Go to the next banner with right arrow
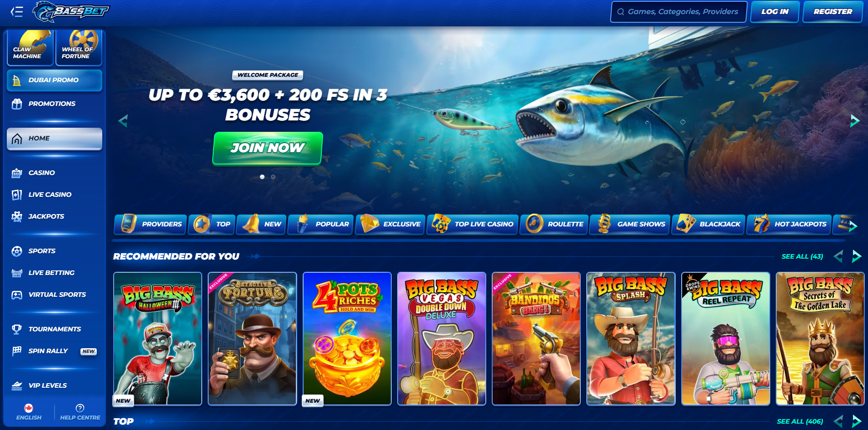Image resolution: width=868 pixels, height=430 pixels. pyautogui.click(x=855, y=120)
